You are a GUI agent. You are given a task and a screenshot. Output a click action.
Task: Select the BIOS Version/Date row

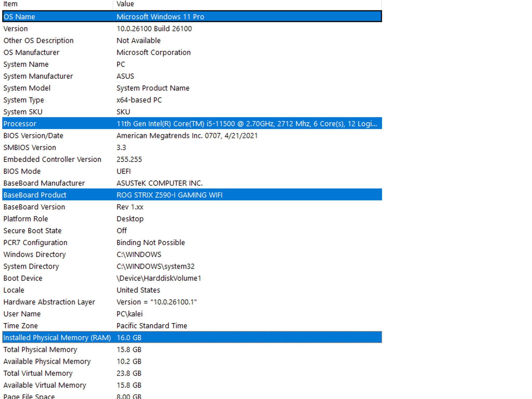[104, 135]
